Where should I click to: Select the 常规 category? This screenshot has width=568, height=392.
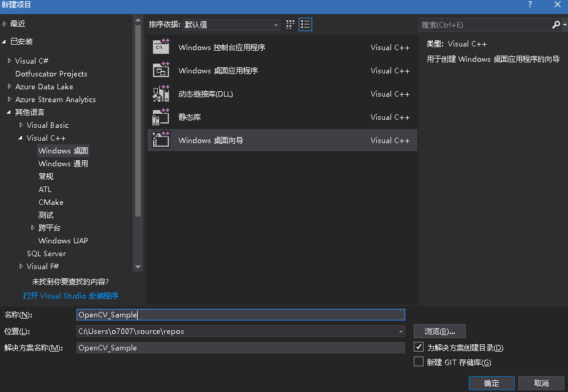coord(46,176)
